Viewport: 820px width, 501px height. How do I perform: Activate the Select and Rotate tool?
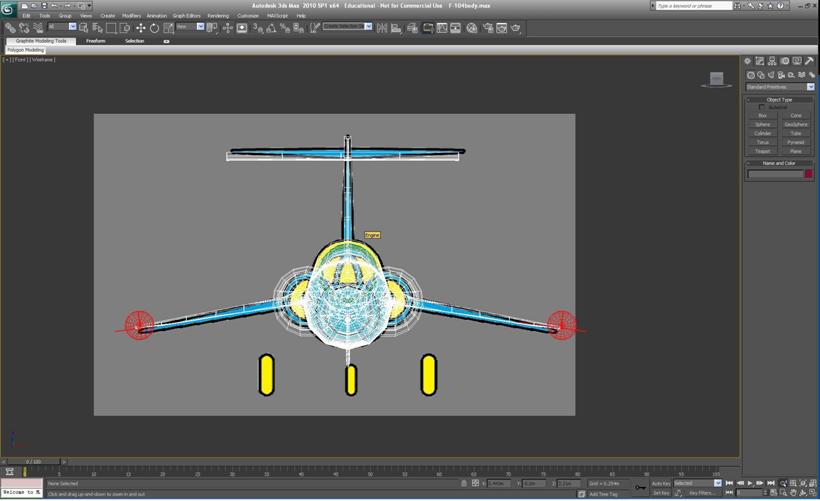click(154, 28)
